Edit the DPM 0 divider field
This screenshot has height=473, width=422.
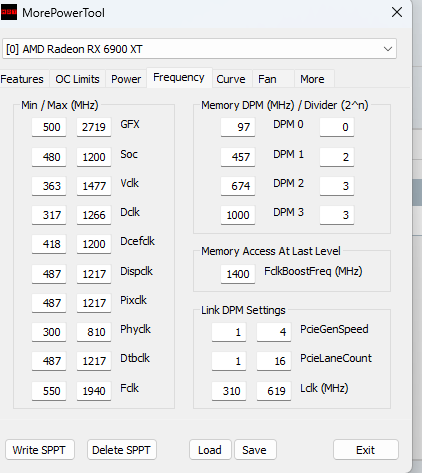[337, 127]
